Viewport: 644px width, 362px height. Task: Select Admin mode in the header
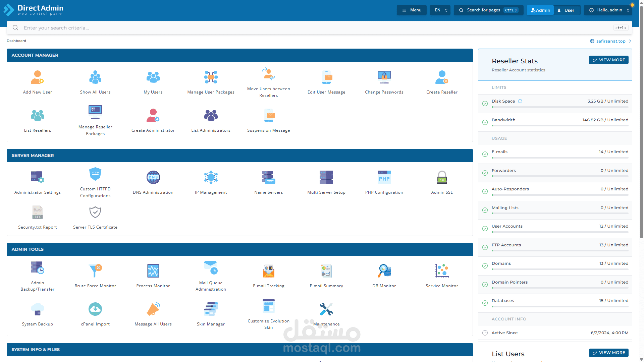click(x=540, y=10)
